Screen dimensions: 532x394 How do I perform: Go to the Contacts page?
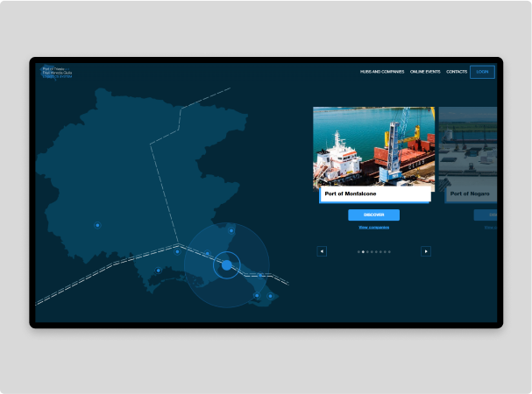click(x=457, y=72)
